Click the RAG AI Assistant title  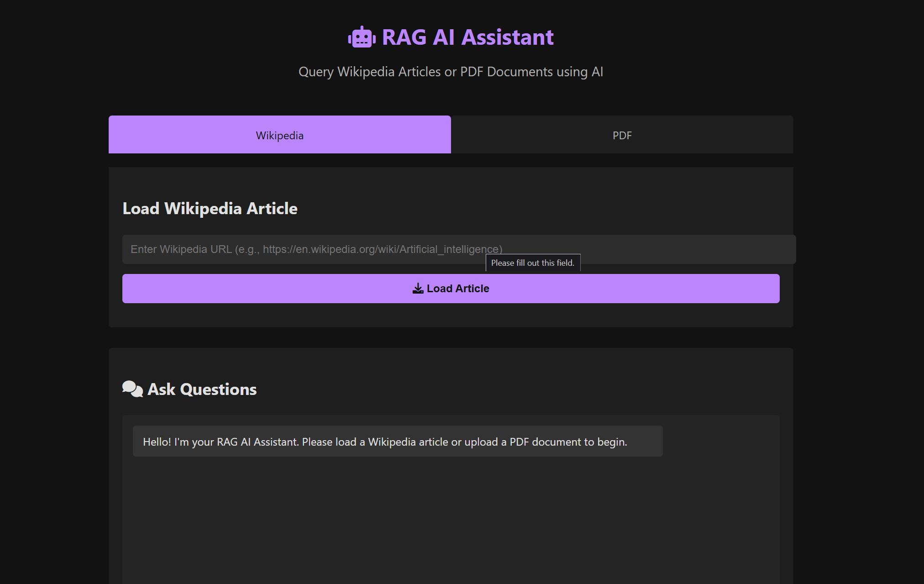pyautogui.click(x=467, y=37)
